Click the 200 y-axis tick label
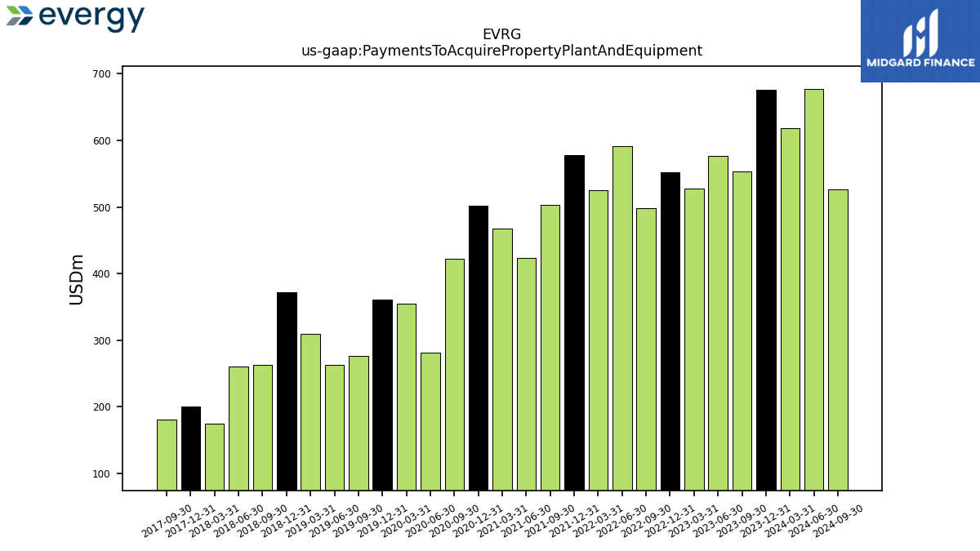The height and width of the screenshot is (551, 980). pyautogui.click(x=103, y=407)
